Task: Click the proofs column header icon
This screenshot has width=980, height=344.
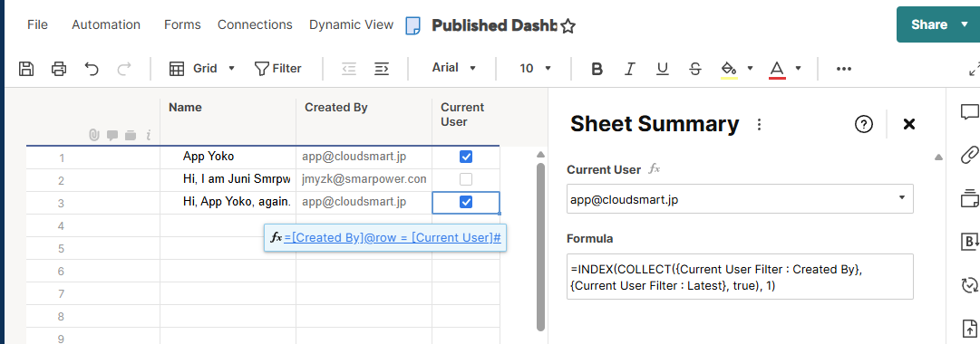Action: (130, 135)
